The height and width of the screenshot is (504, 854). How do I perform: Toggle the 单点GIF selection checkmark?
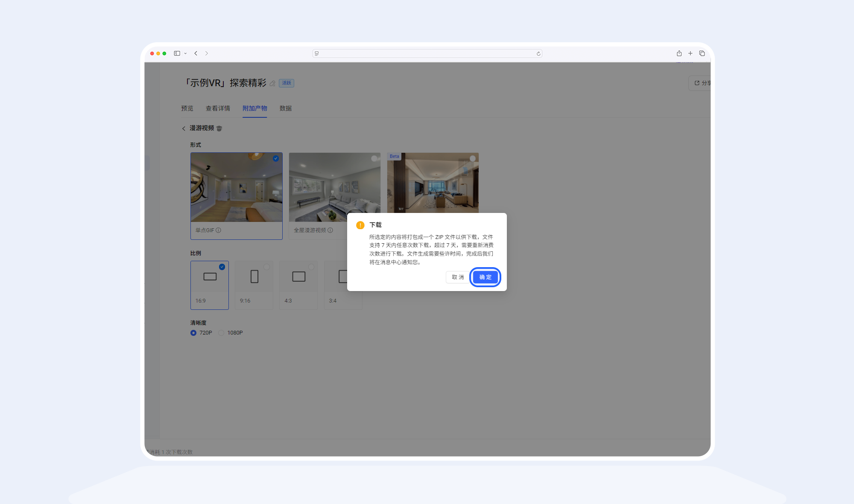(x=276, y=158)
